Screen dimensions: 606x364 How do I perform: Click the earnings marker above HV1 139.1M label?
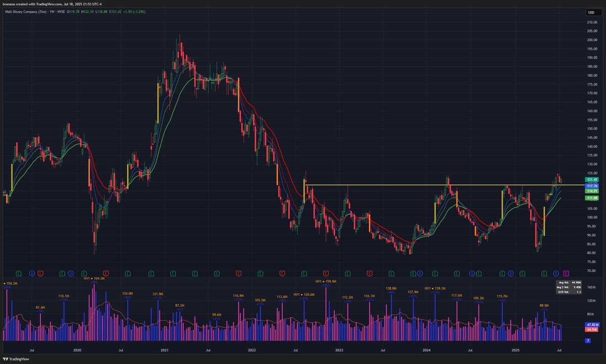tap(435, 273)
